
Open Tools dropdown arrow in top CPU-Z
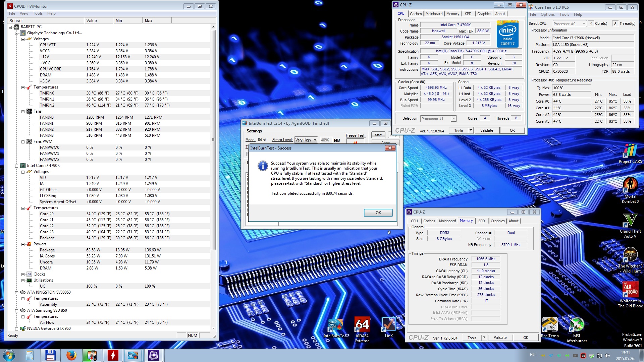[x=471, y=130]
